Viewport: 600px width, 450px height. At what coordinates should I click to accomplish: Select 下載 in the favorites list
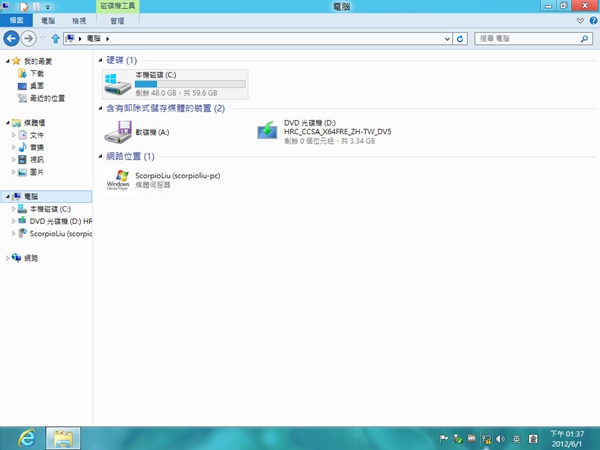point(36,74)
